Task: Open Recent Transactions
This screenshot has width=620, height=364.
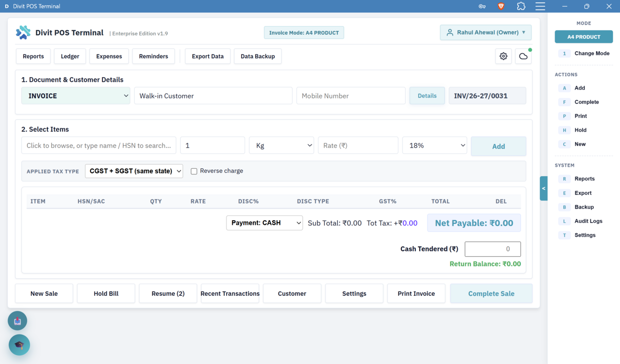Action: pos(230,293)
